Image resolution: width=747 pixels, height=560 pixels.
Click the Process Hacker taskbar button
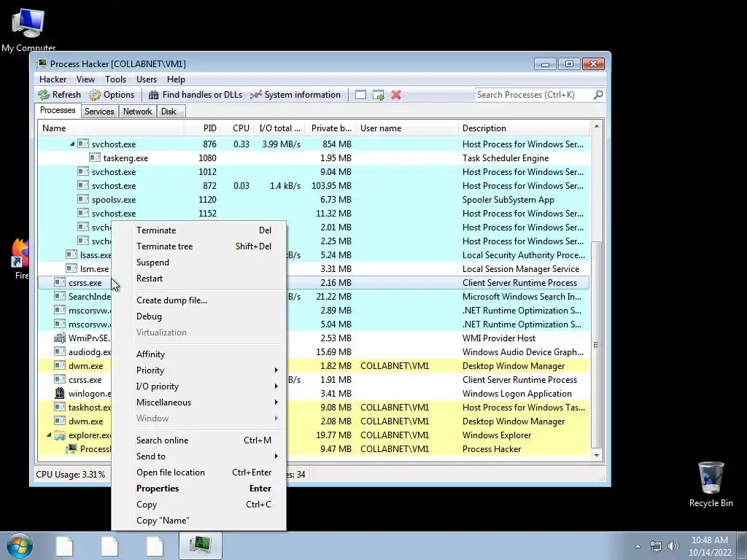tap(201, 545)
